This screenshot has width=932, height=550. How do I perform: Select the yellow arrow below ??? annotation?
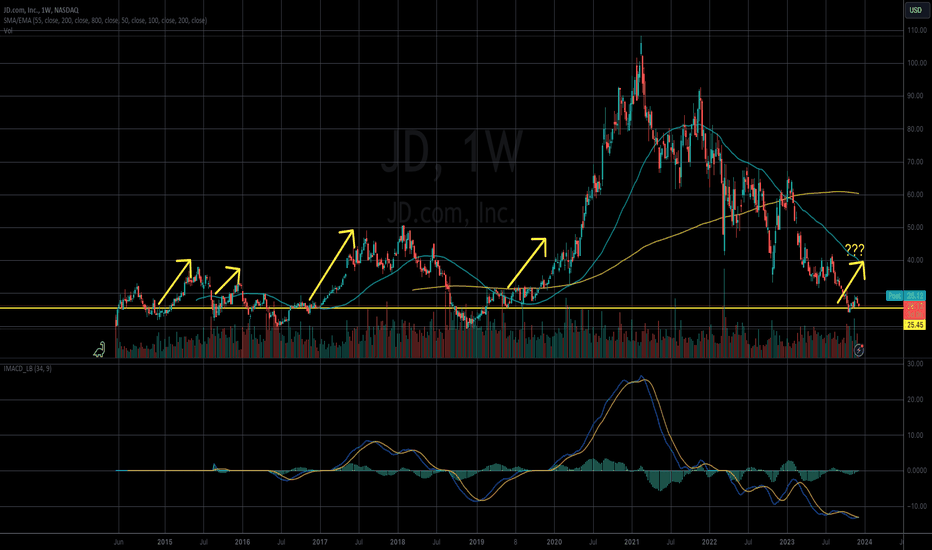pos(851,281)
